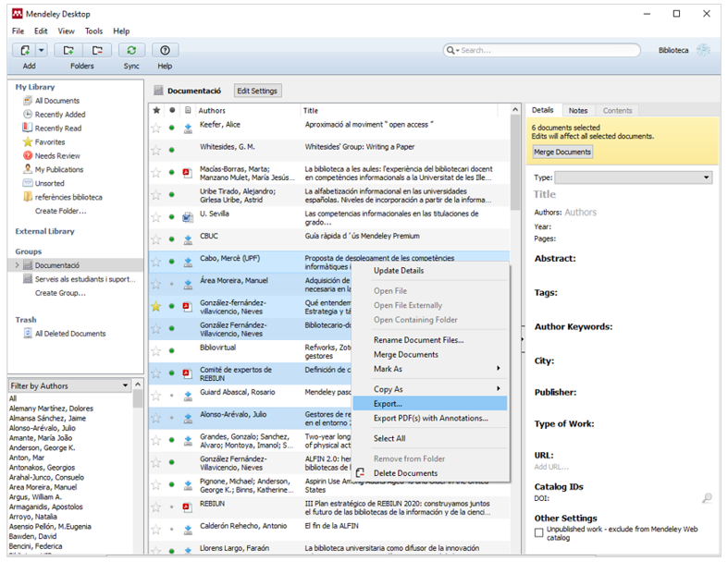Switch to the Contents tab

tap(618, 110)
